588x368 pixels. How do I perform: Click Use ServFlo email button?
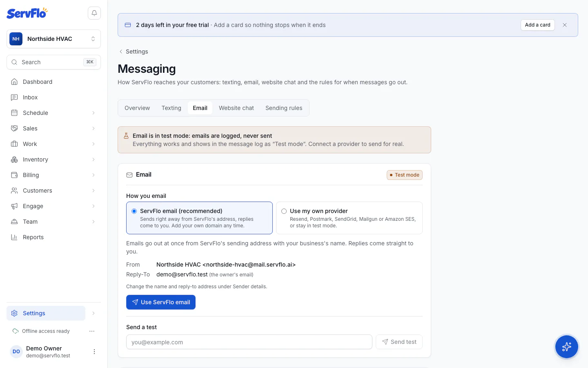point(161,302)
